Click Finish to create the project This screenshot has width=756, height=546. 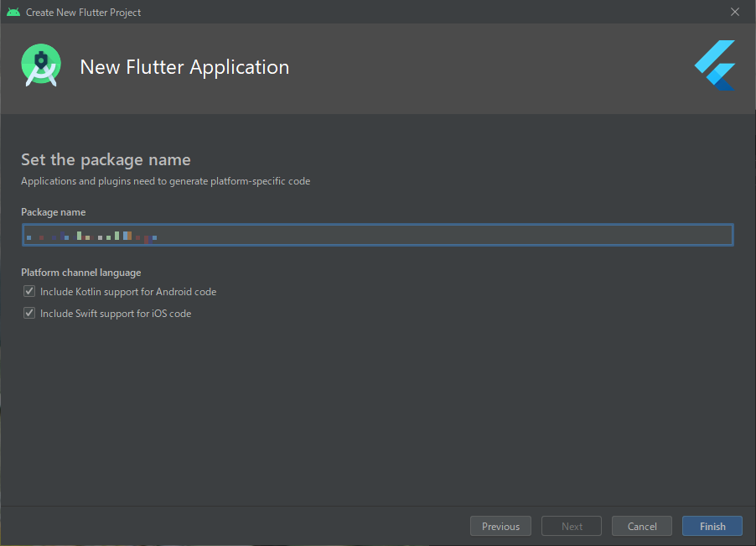click(712, 526)
